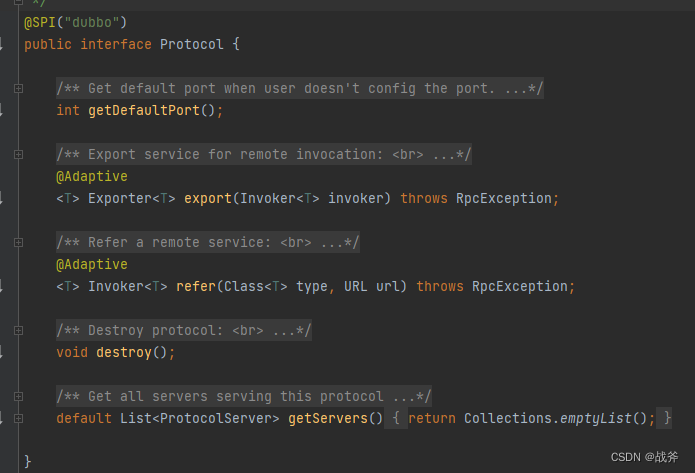Click the folded opening brace after getServers()

396,418
